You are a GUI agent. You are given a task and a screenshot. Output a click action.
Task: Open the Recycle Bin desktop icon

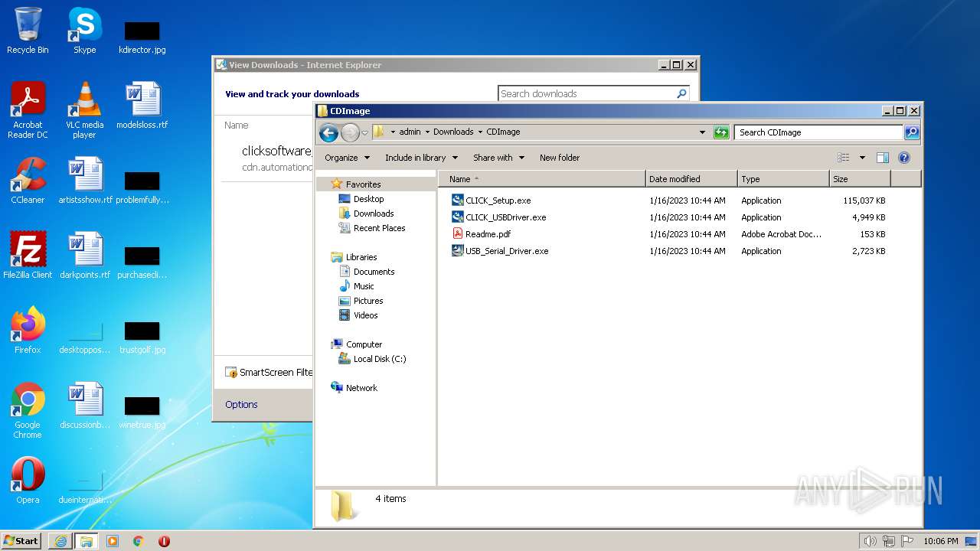[x=28, y=31]
